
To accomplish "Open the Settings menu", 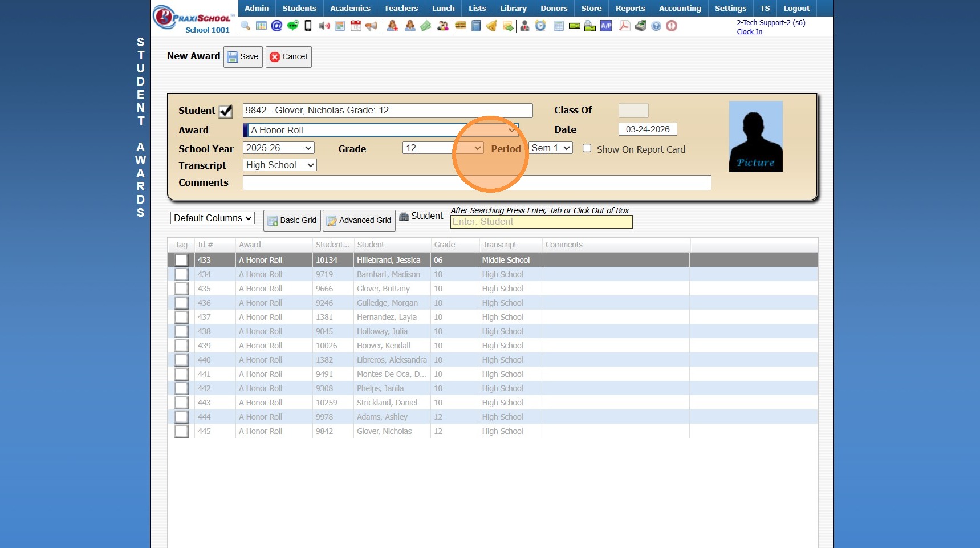I will [730, 8].
